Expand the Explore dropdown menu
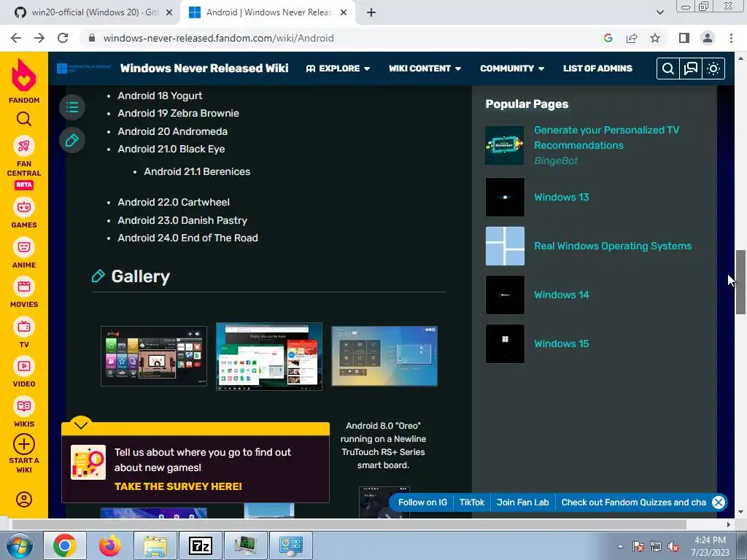 pos(338,69)
